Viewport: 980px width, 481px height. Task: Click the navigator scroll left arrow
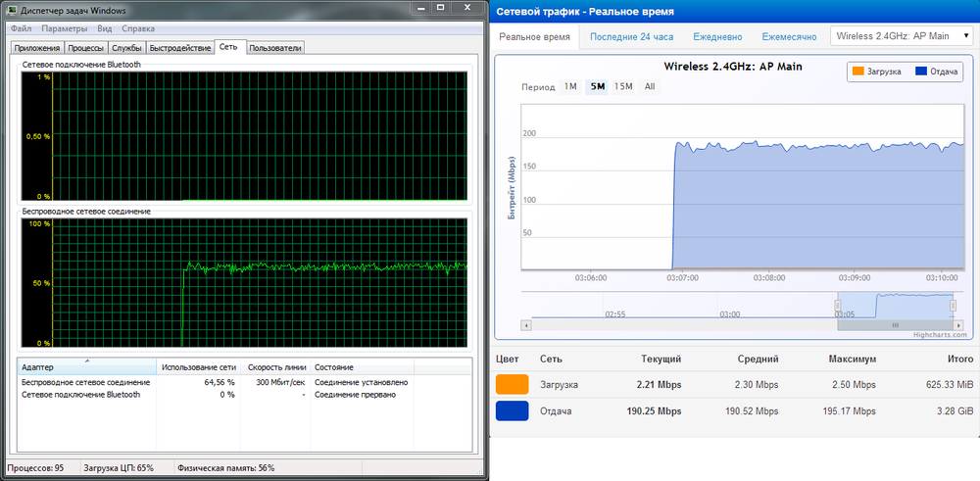(x=525, y=325)
